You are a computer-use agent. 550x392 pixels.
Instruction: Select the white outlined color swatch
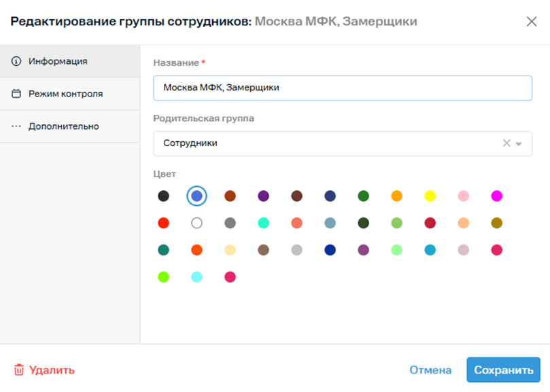pyautogui.click(x=196, y=223)
